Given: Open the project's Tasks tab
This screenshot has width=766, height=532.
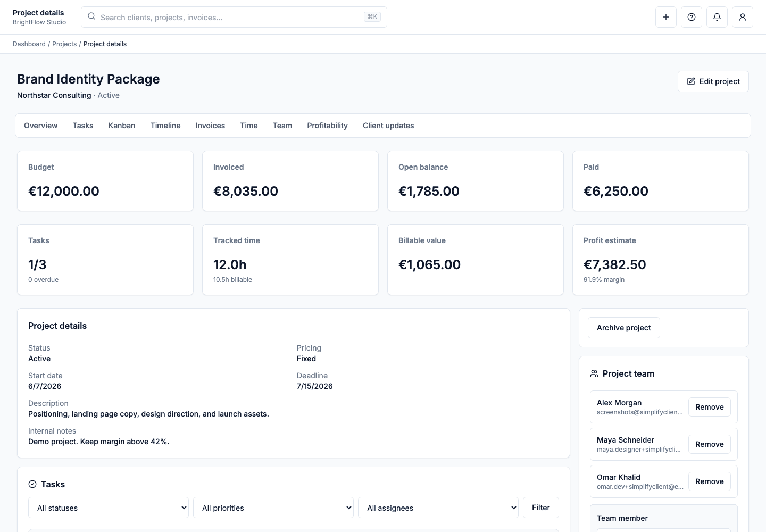Looking at the screenshot, I should click(83, 126).
